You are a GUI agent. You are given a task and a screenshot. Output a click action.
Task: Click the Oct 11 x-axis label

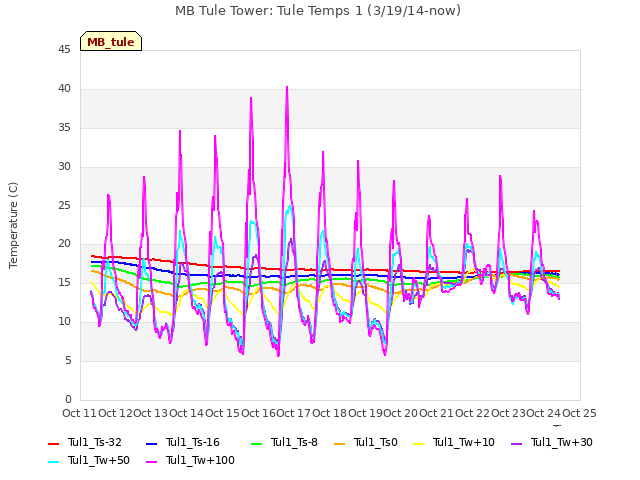(x=79, y=413)
